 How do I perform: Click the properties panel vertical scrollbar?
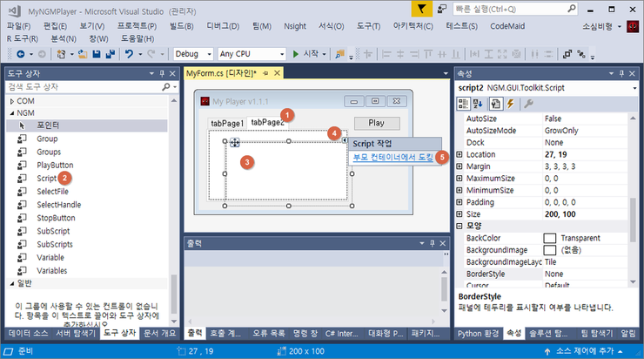(x=633, y=218)
